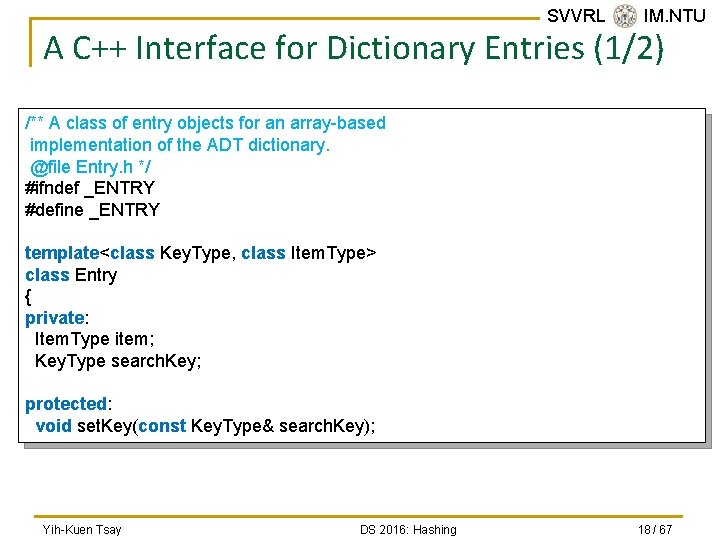Click the page number '18 / 67'
This screenshot has height=540, width=720.
point(655,529)
